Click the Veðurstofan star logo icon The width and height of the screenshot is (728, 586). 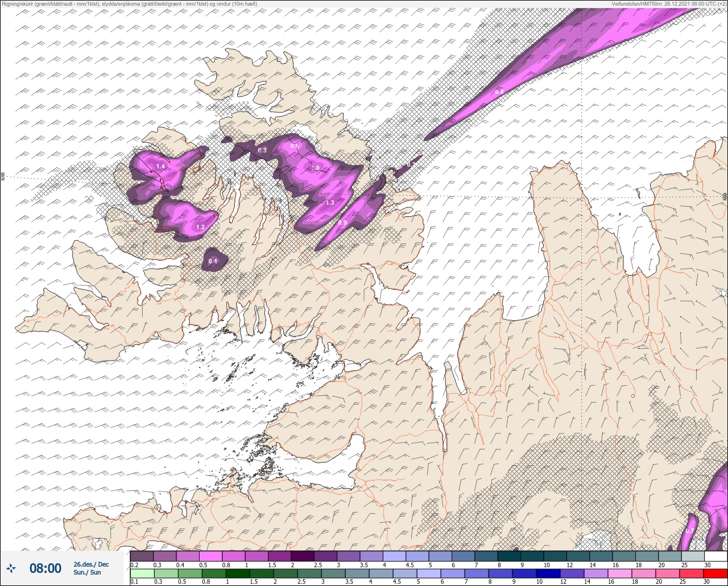click(x=11, y=568)
